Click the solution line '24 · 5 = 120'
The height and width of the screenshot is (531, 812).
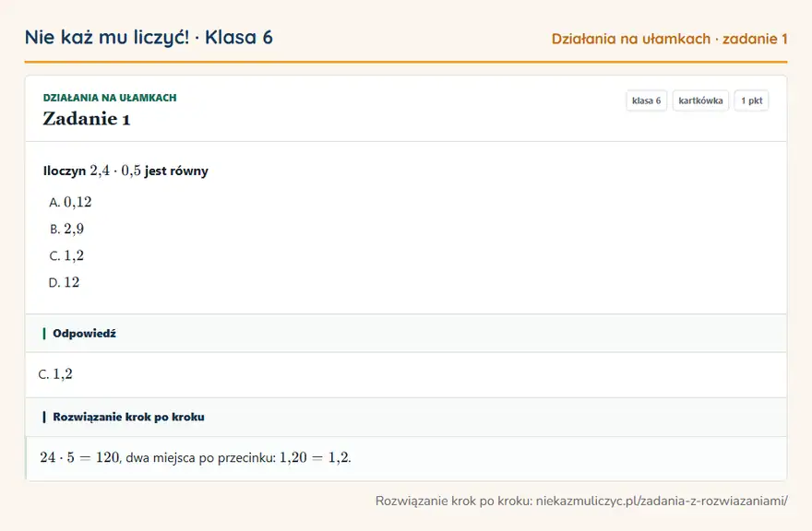(79, 457)
